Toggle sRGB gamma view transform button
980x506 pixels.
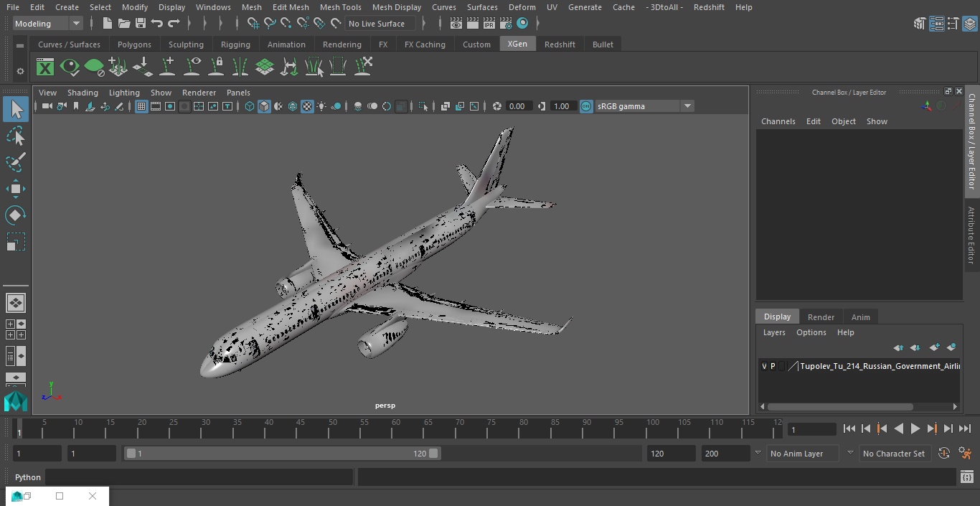[x=586, y=106]
